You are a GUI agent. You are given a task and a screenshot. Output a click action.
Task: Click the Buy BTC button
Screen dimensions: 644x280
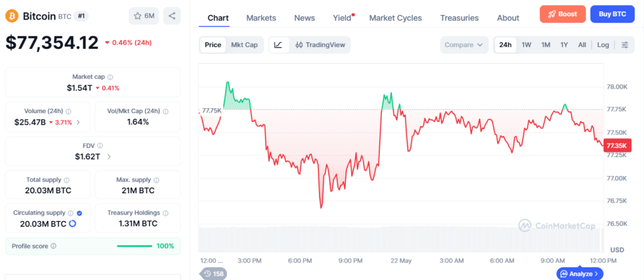[x=613, y=14]
